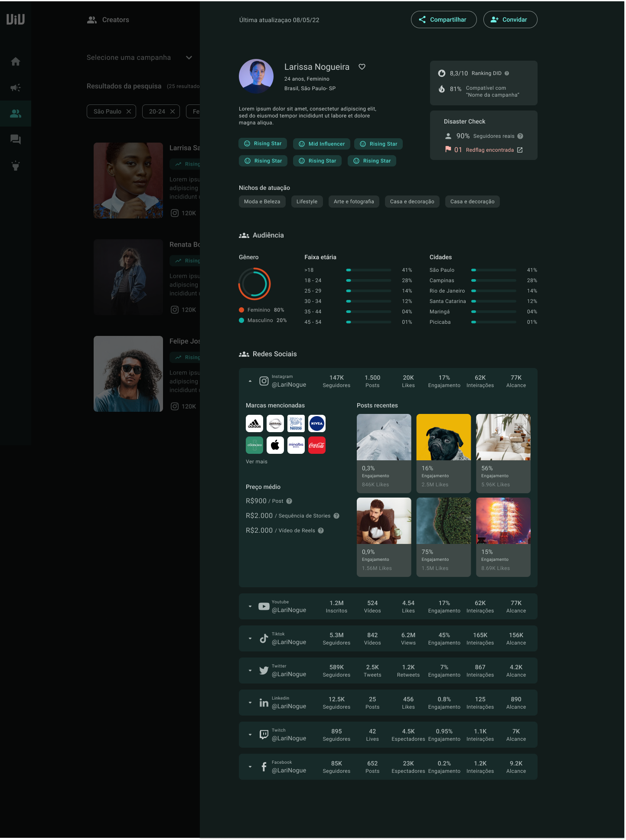The height and width of the screenshot is (840, 626).
Task: Click the Compartilhar button
Action: tap(443, 20)
